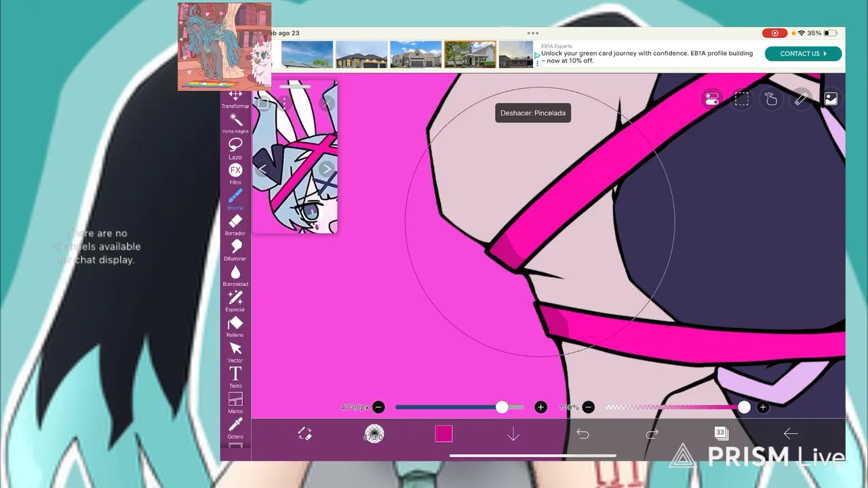
Task: Select the Lazo tool
Action: click(x=235, y=148)
